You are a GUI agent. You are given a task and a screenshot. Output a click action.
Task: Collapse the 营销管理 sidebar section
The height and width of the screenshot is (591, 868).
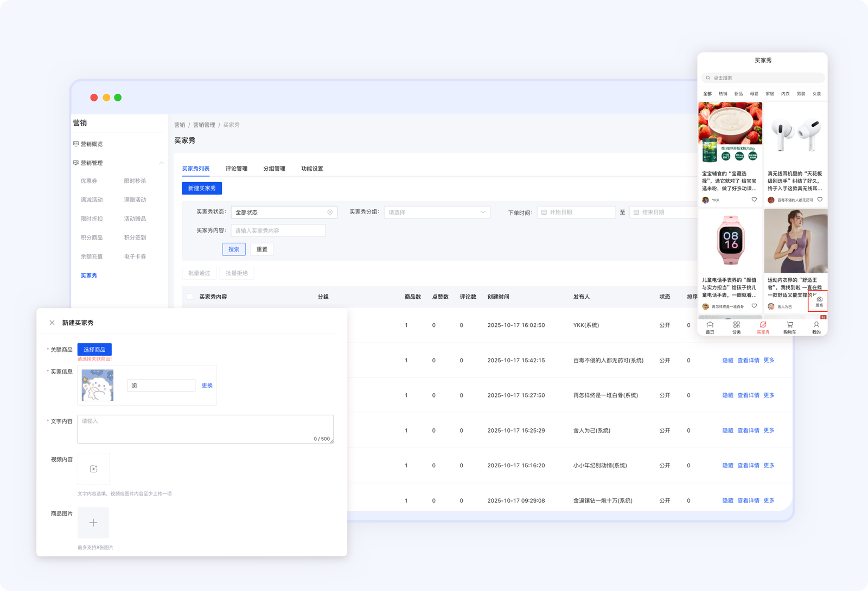coord(161,163)
